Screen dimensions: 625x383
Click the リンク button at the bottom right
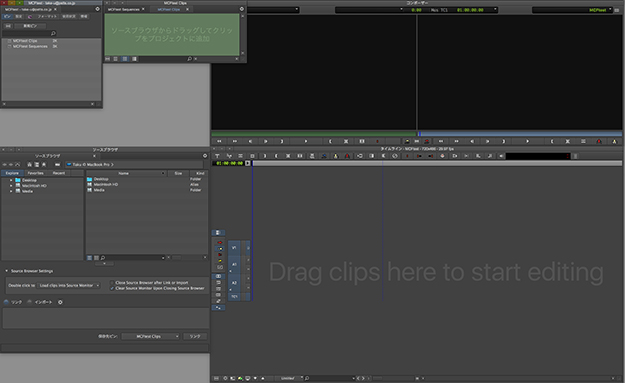coord(195,336)
